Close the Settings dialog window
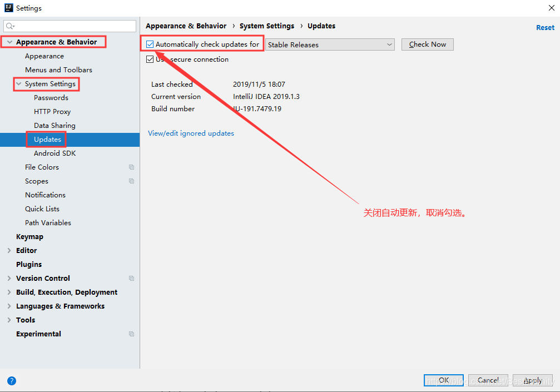This screenshot has width=560, height=392. click(x=552, y=8)
